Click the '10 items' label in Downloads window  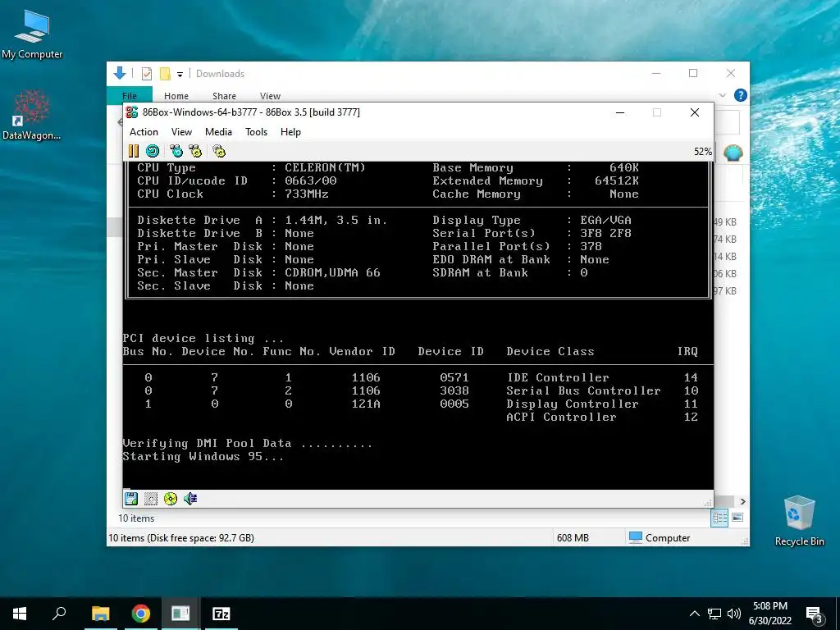click(136, 518)
